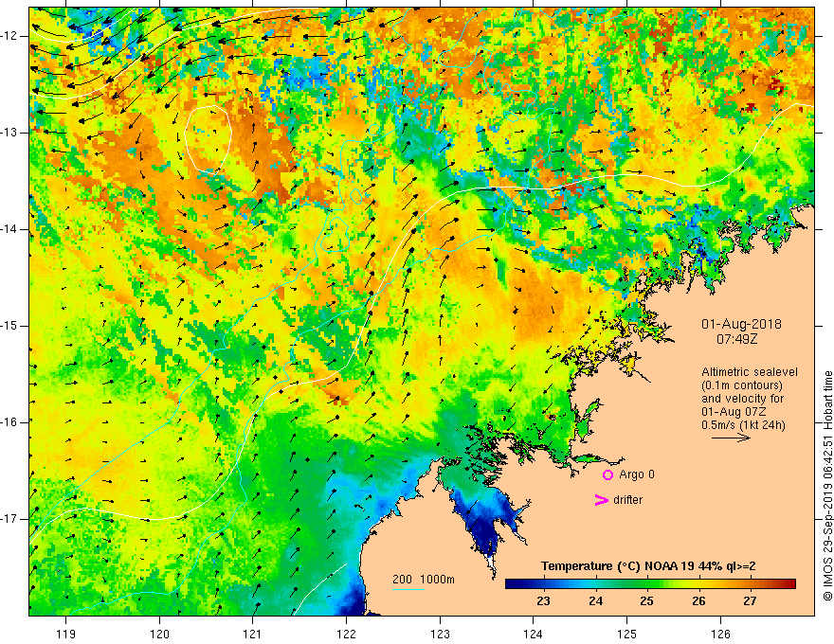This screenshot has width=834, height=644.
Task: Click inside the closed white sea-level contour oval
Action: tap(208, 139)
